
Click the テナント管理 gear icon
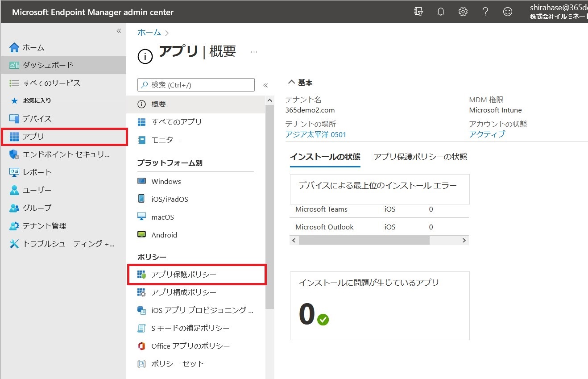(14, 226)
